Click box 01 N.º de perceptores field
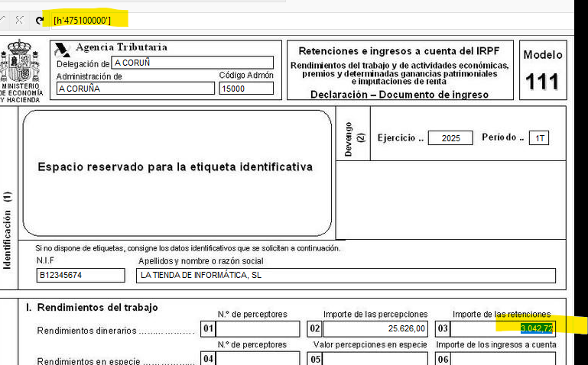Viewport: 588px width, 365px height. click(258, 329)
